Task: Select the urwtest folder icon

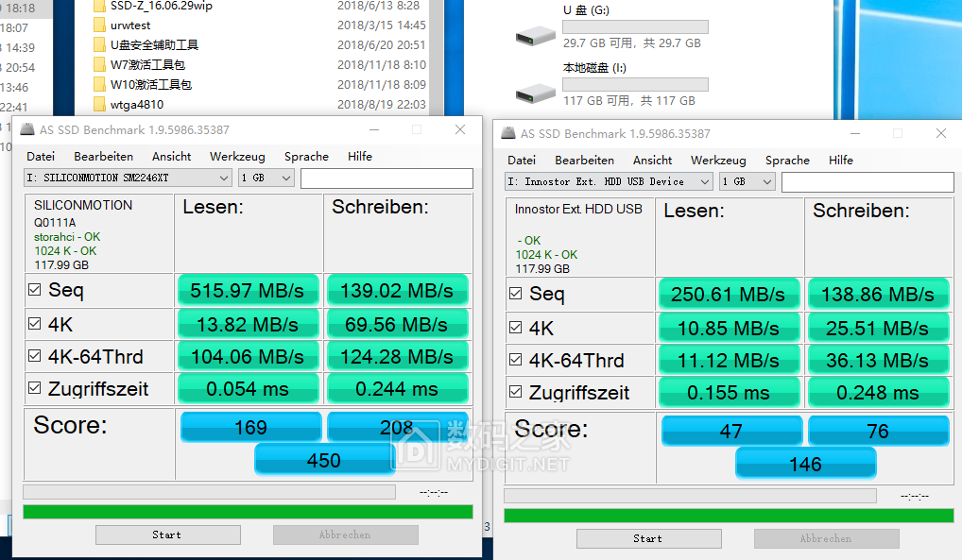Action: click(99, 25)
